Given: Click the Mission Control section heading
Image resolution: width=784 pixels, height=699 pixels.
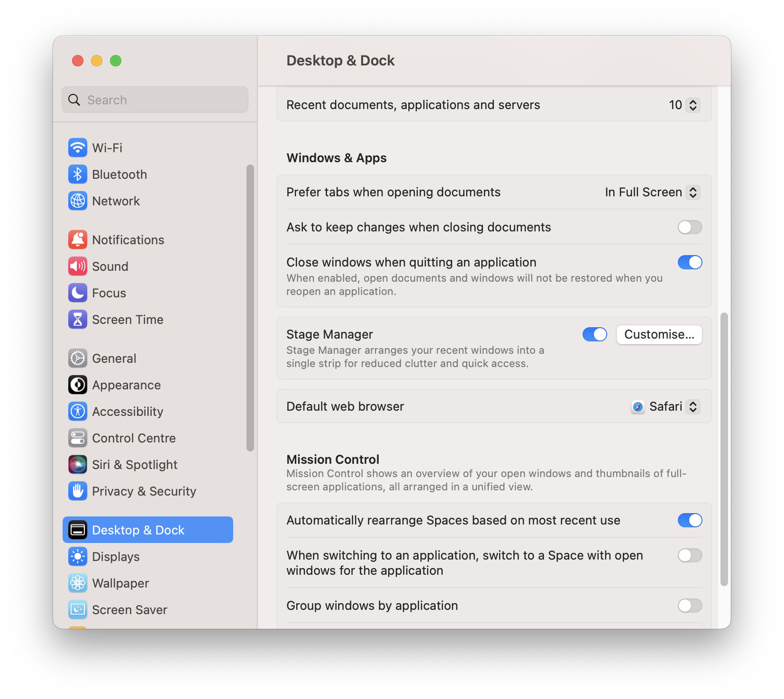Looking at the screenshot, I should click(x=333, y=459).
